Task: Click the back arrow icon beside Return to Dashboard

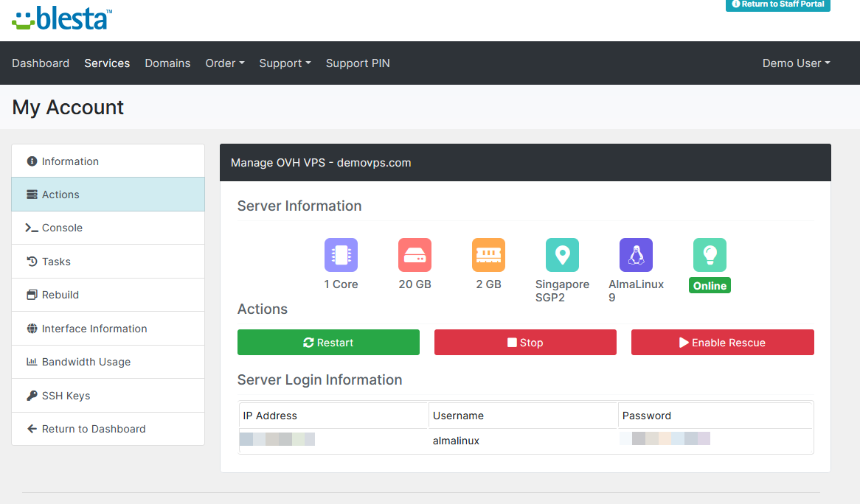Action: pos(32,429)
